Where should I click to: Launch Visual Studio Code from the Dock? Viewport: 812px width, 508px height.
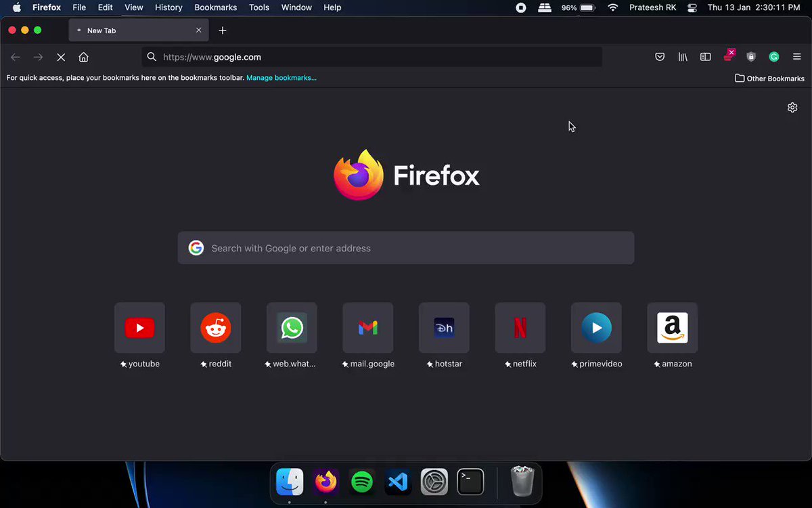(398, 482)
